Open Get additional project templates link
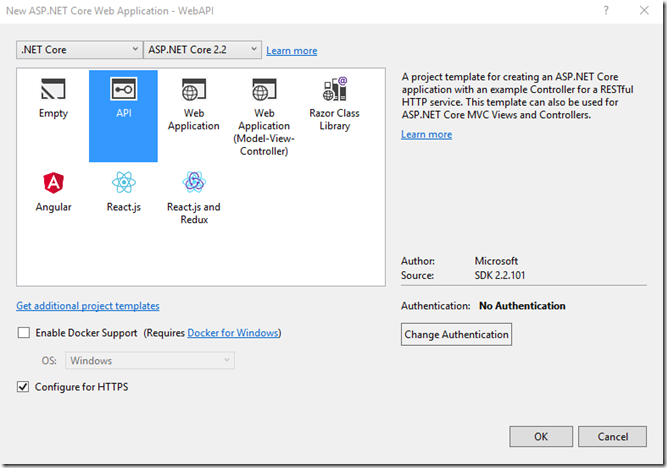This screenshot has height=468, width=667. click(88, 306)
